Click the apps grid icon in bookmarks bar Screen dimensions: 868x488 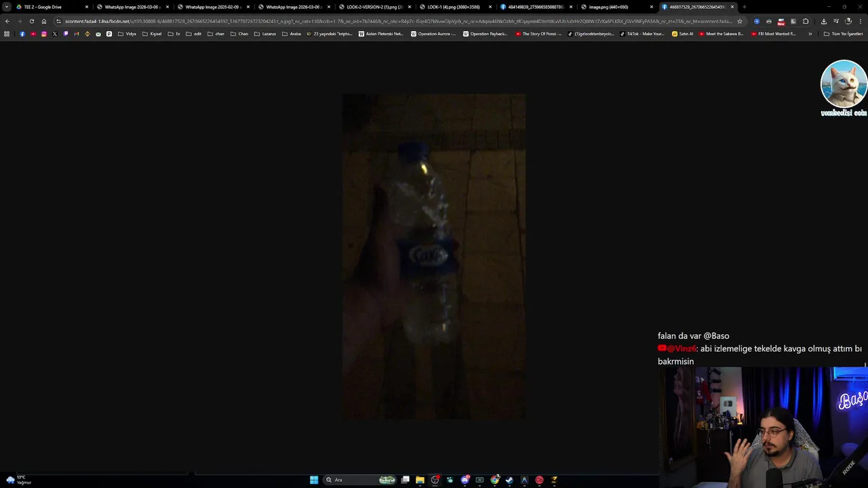[x=7, y=34]
